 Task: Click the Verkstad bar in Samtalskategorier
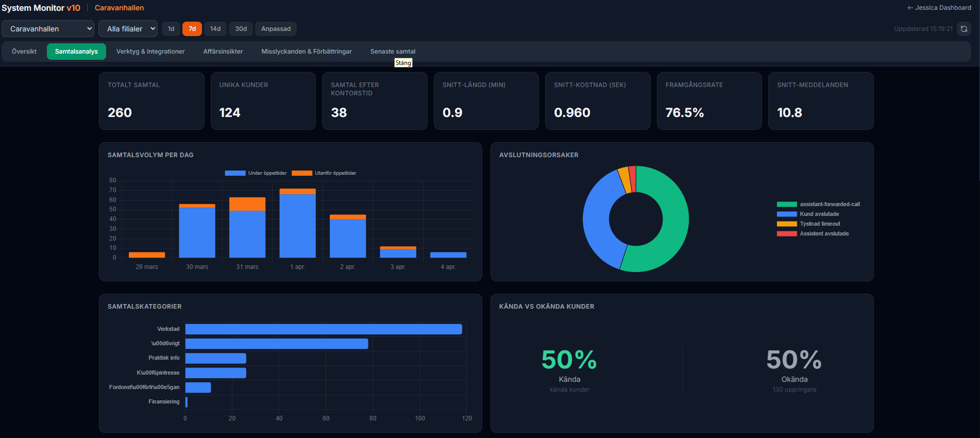323,329
